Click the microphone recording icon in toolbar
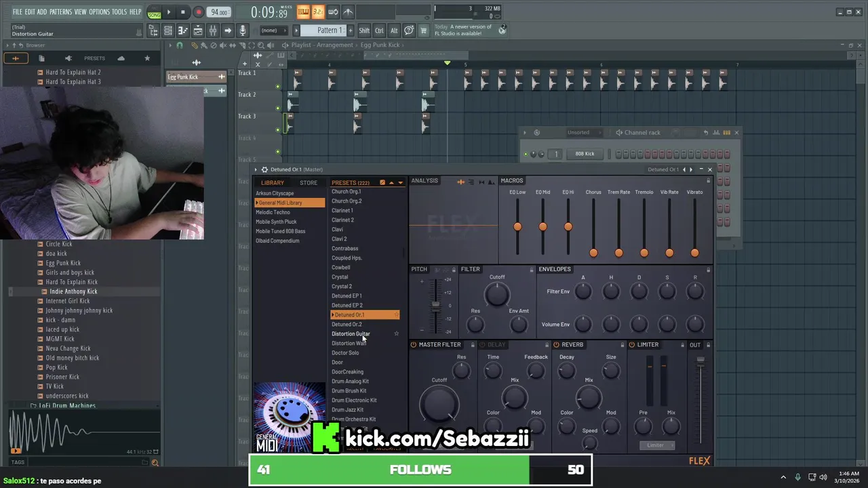This screenshot has height=488, width=868. [242, 30]
